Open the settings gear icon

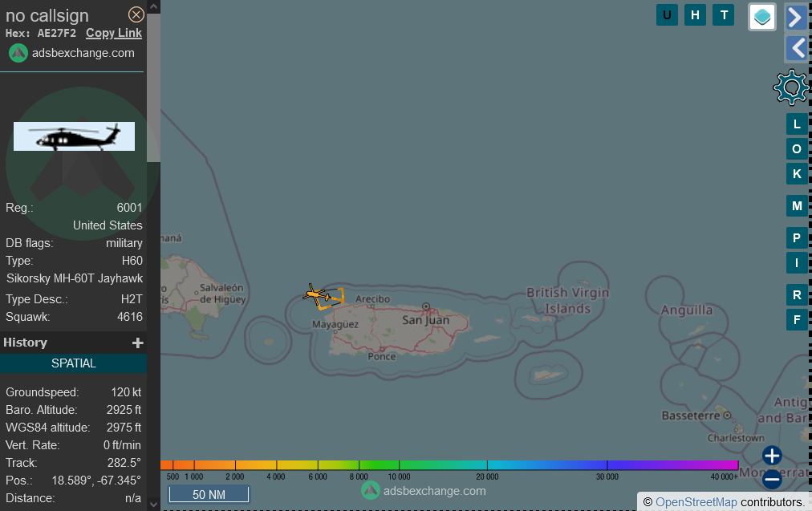click(x=791, y=87)
